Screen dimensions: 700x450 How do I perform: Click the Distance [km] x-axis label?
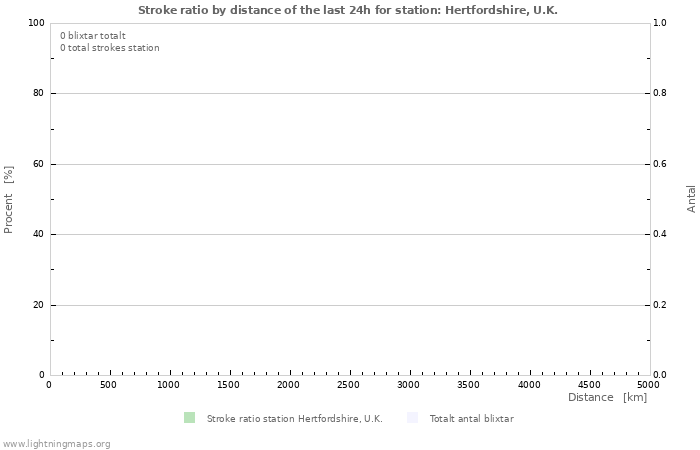pyautogui.click(x=607, y=398)
